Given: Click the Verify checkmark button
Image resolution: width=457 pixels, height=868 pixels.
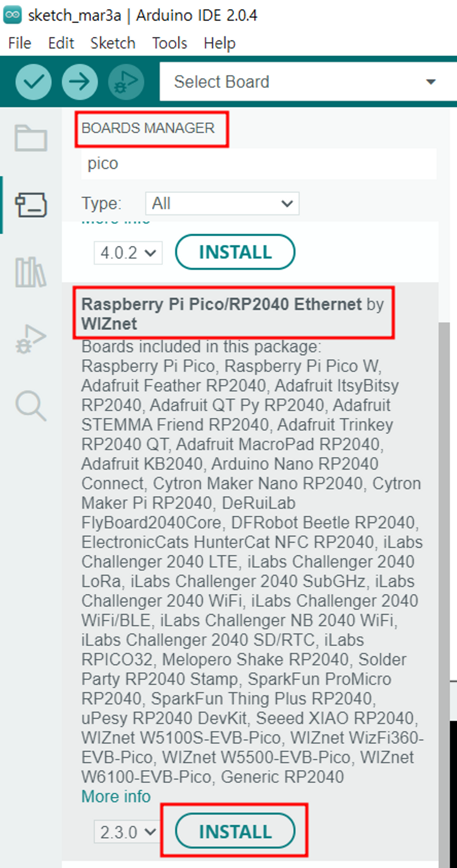Looking at the screenshot, I should point(33,82).
